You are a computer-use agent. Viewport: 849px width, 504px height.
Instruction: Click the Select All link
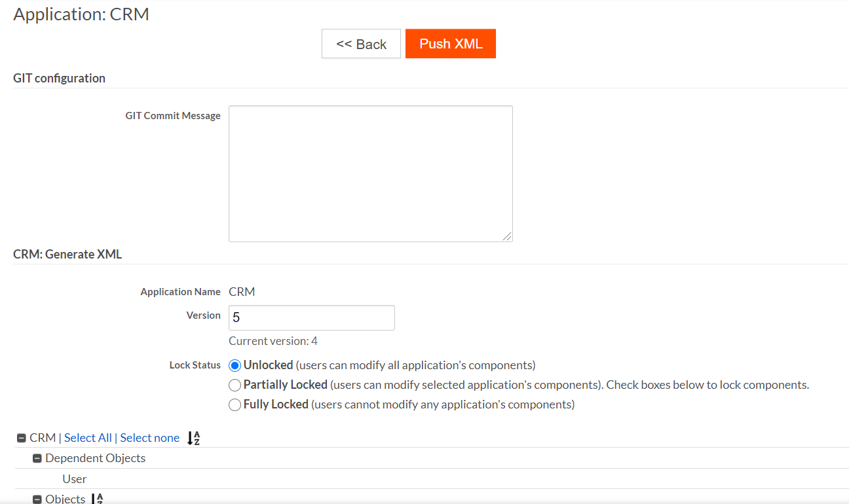pyautogui.click(x=88, y=438)
